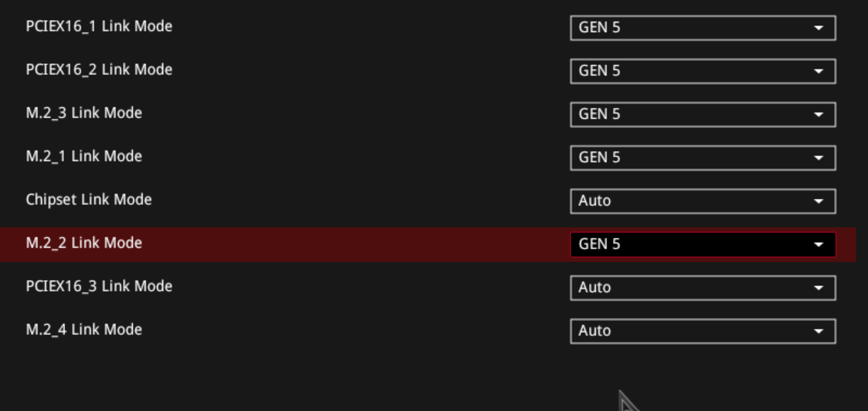Click the down arrow for Chipset Link Mode

point(818,201)
